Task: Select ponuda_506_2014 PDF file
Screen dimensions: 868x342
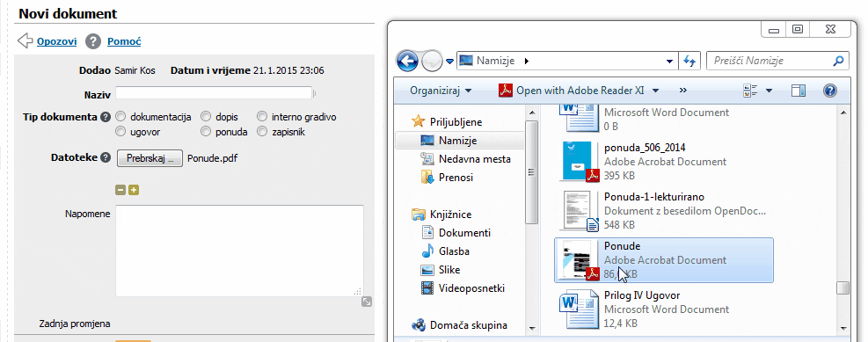Action: pyautogui.click(x=663, y=162)
